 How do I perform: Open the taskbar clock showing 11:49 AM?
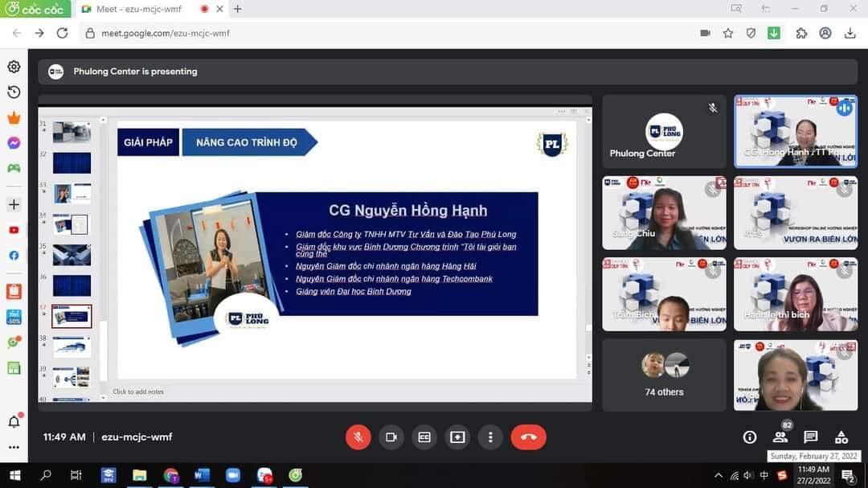coord(813,475)
